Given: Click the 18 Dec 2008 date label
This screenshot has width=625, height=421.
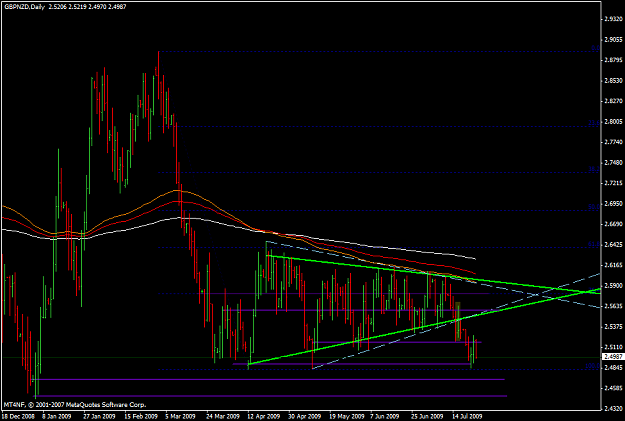Looking at the screenshot, I should [18, 416].
